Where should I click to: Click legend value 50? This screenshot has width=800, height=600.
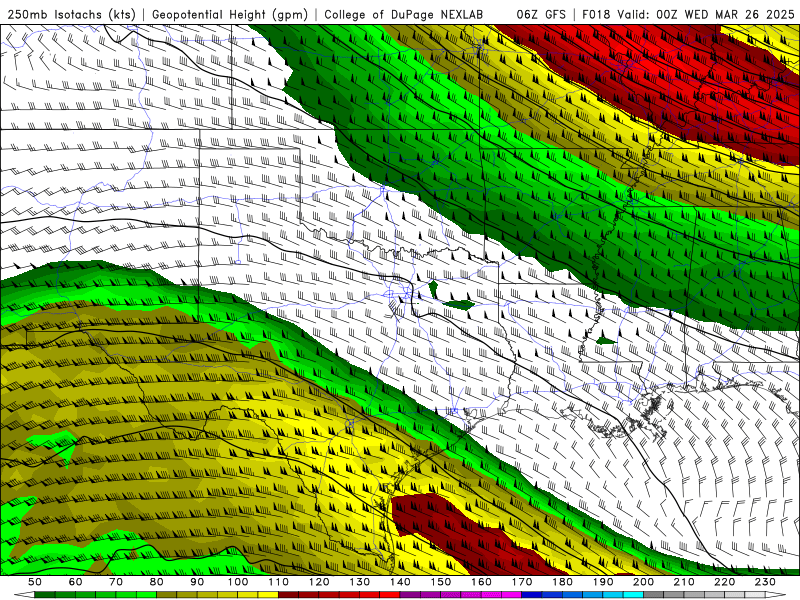(35, 582)
